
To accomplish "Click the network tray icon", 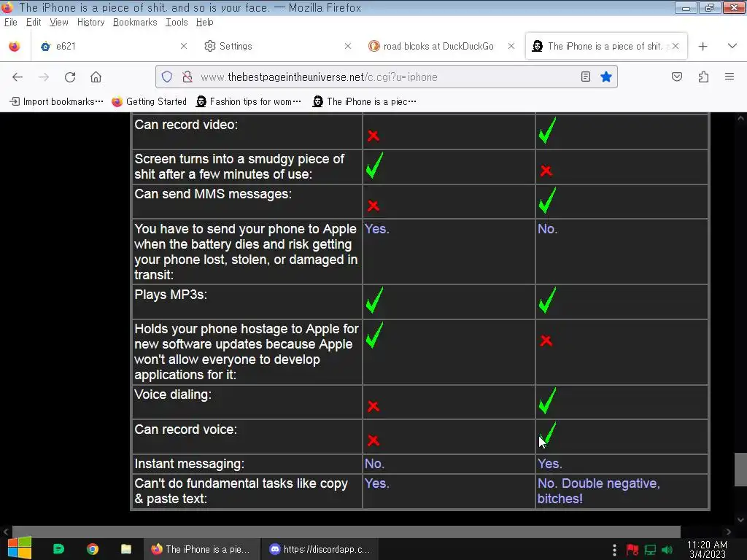I will point(650,550).
